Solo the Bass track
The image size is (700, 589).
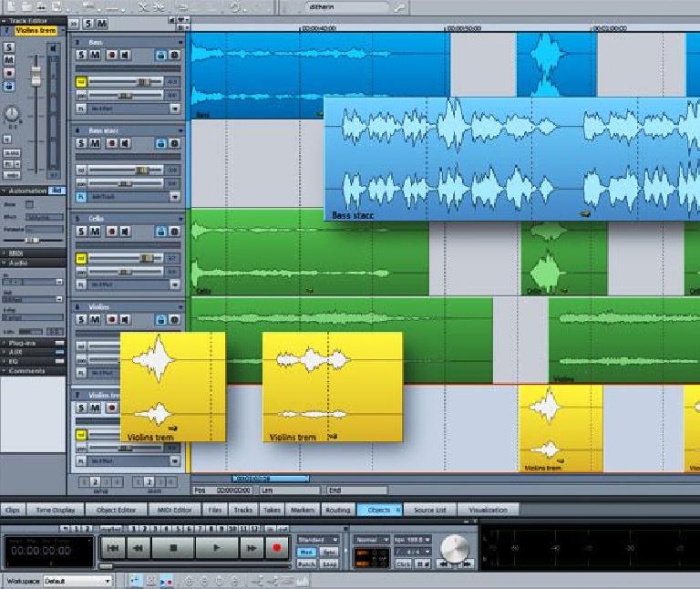82,56
